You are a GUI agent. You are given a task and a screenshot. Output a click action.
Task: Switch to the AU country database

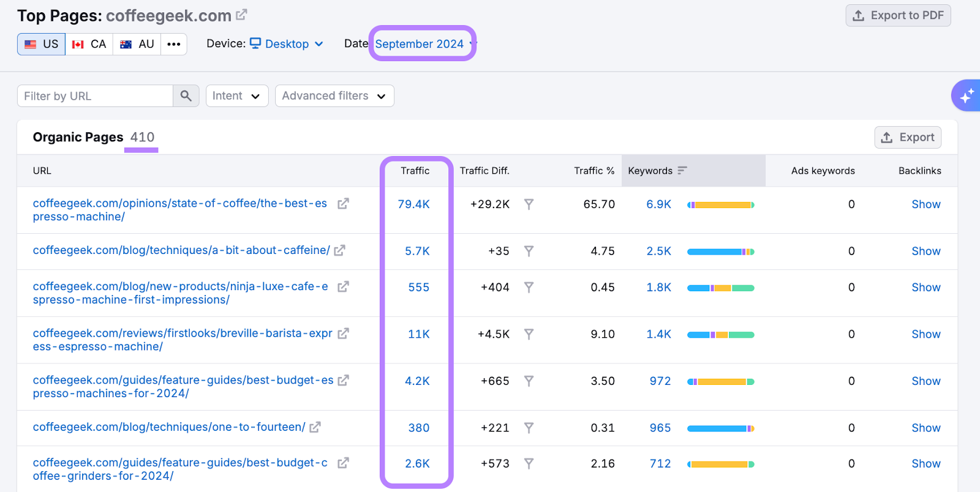tap(137, 44)
